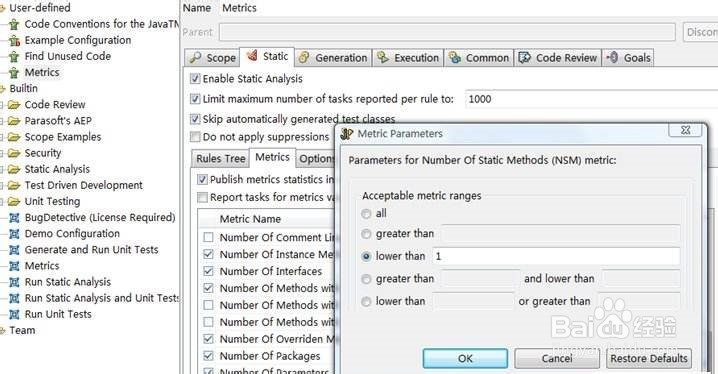Viewport: 718px width, 374px height.
Task: Click the Goals tab icon
Action: (612, 58)
